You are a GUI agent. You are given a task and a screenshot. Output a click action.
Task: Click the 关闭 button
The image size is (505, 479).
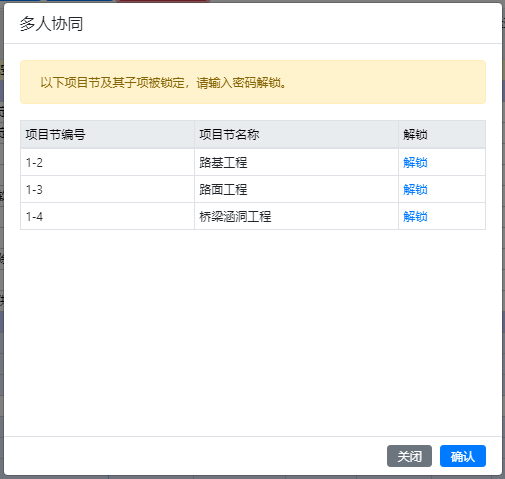pyautogui.click(x=409, y=456)
